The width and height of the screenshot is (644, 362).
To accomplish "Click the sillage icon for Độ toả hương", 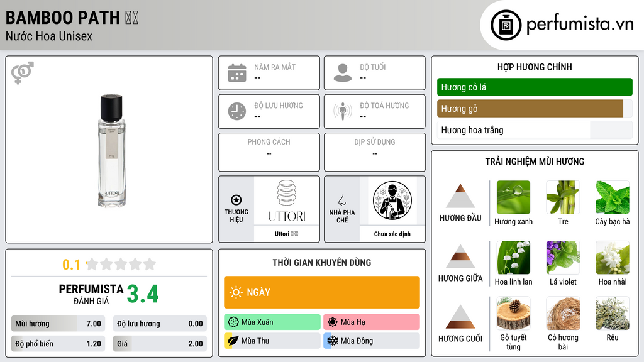I will click(x=343, y=111).
